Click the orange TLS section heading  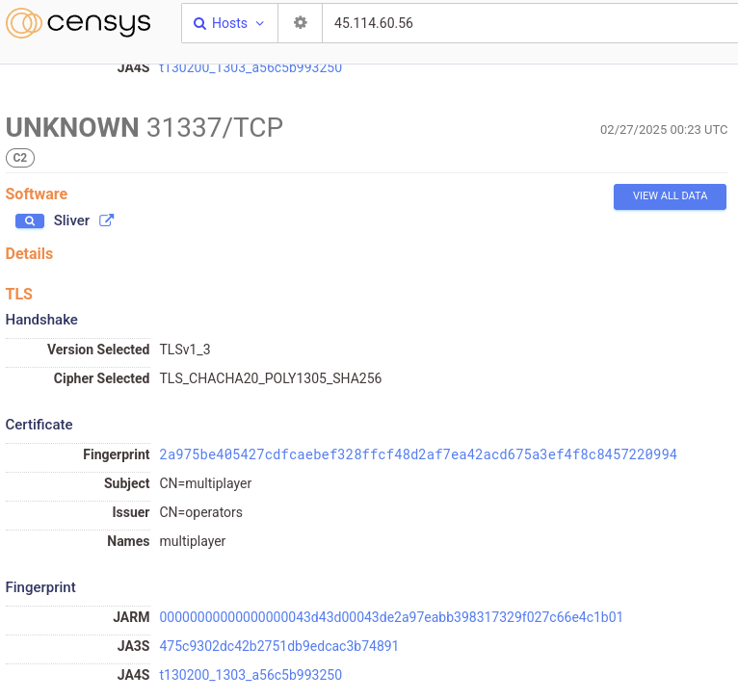tap(19, 294)
